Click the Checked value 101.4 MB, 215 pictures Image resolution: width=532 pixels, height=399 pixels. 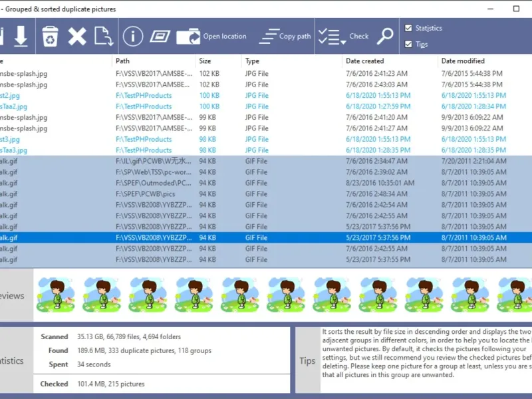tap(110, 384)
